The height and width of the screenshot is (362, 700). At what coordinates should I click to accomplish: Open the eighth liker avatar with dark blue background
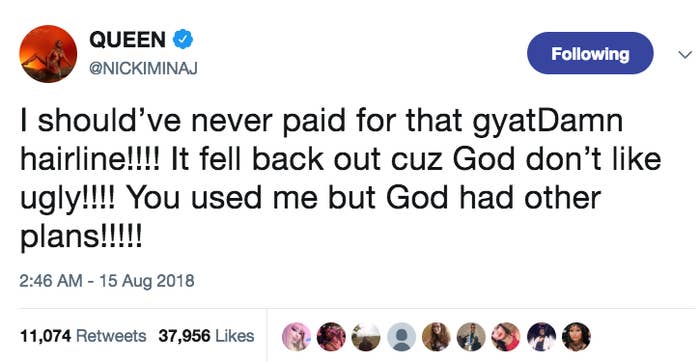point(541,337)
